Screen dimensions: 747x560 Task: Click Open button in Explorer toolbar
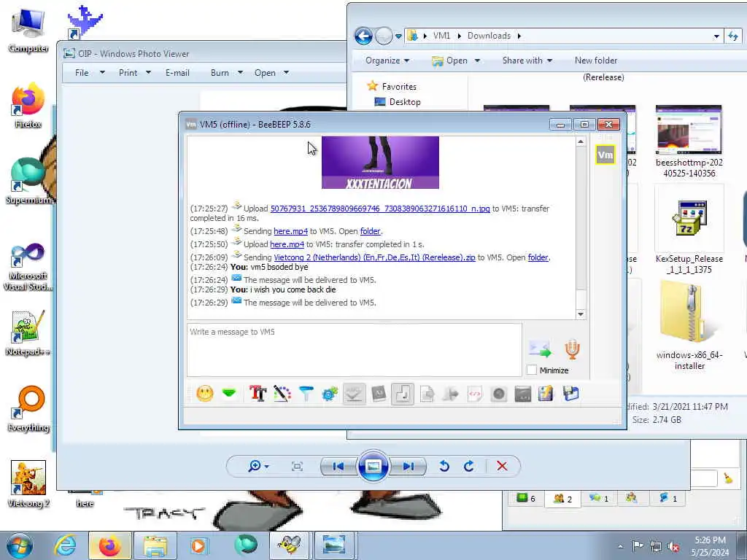(451, 61)
